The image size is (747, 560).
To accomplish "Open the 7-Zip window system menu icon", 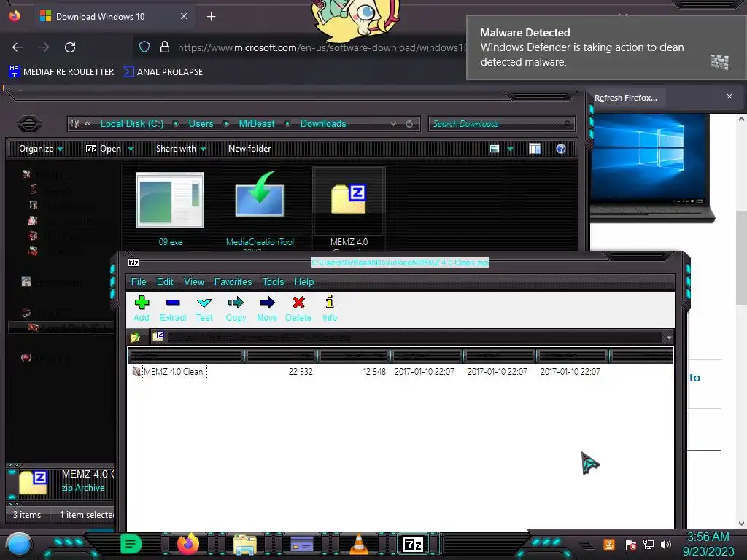I will (x=133, y=262).
